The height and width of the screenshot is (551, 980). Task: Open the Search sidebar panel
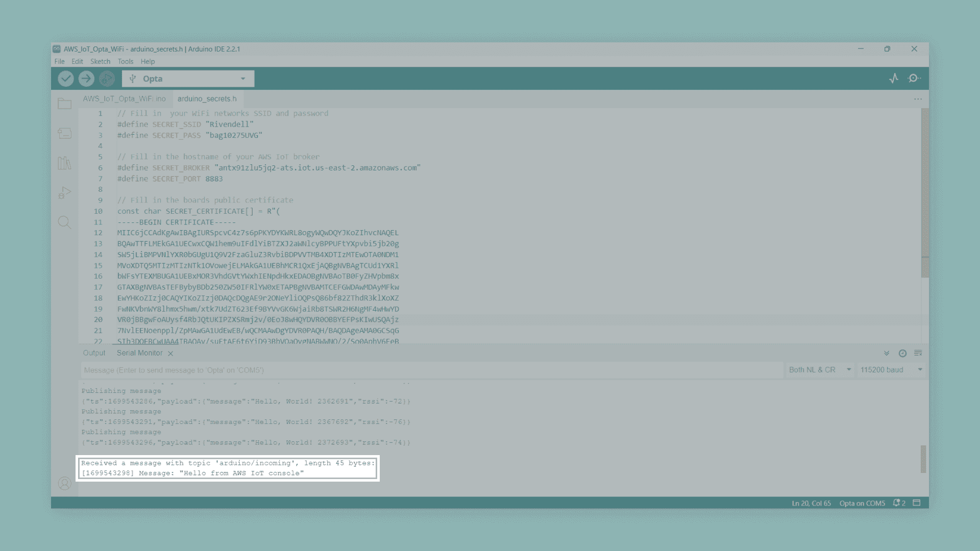[64, 222]
